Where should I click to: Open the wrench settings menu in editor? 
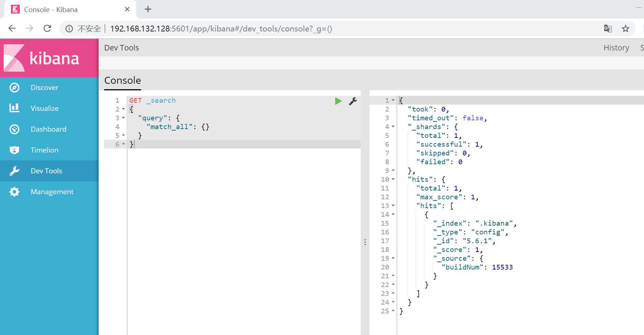coord(353,101)
